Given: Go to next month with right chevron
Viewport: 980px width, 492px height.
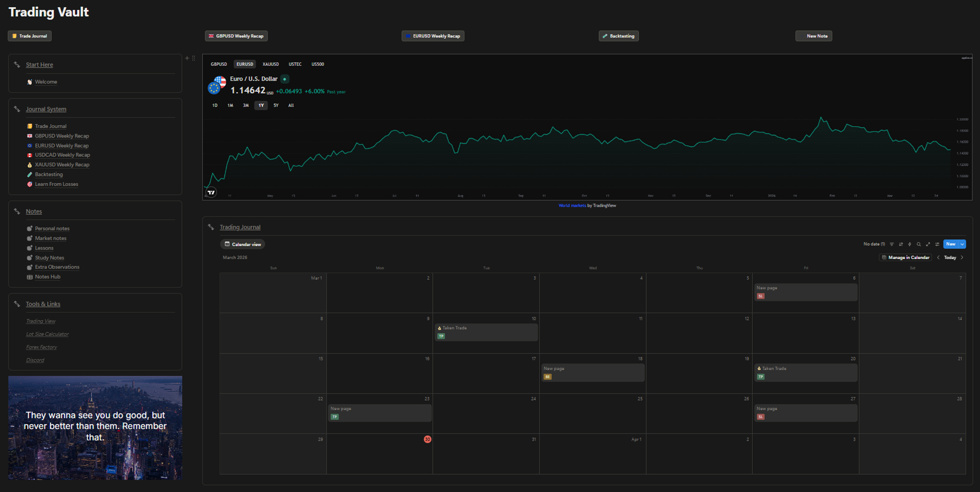Looking at the screenshot, I should [x=962, y=257].
